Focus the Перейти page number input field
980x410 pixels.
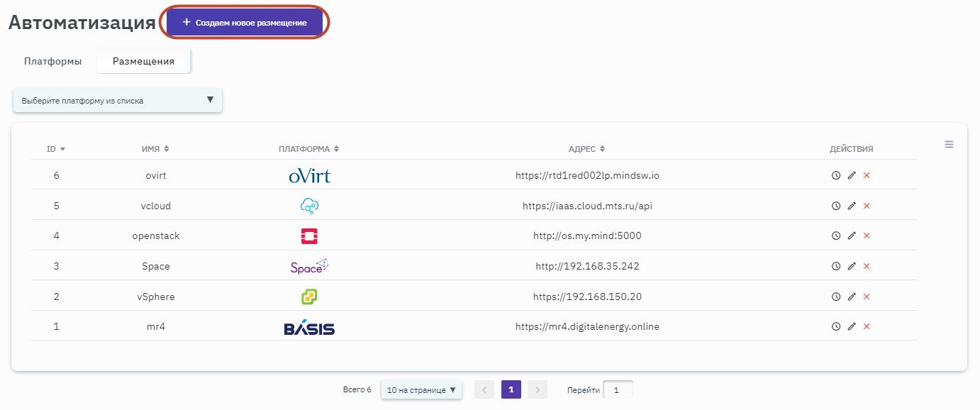pyautogui.click(x=617, y=390)
